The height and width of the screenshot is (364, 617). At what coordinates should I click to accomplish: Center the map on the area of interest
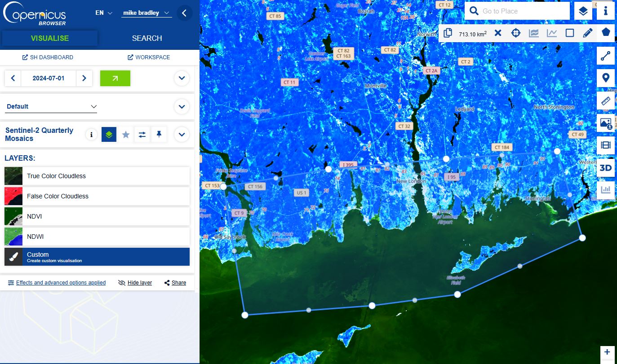[516, 33]
